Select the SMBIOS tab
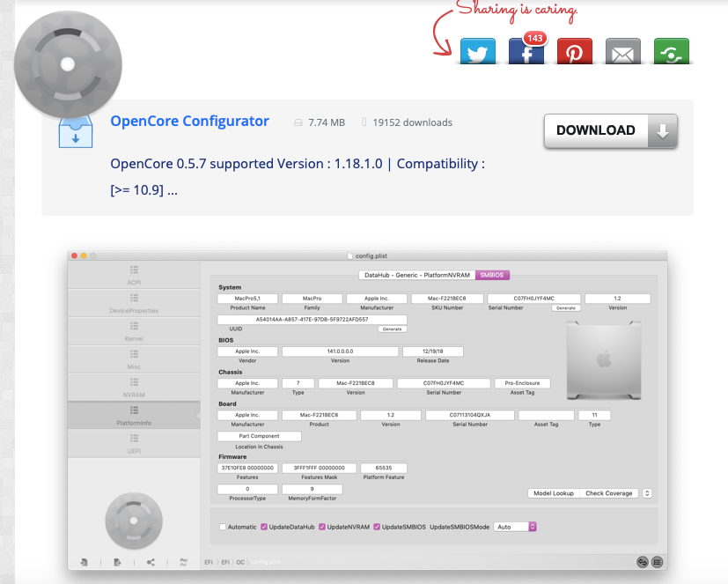 [492, 275]
